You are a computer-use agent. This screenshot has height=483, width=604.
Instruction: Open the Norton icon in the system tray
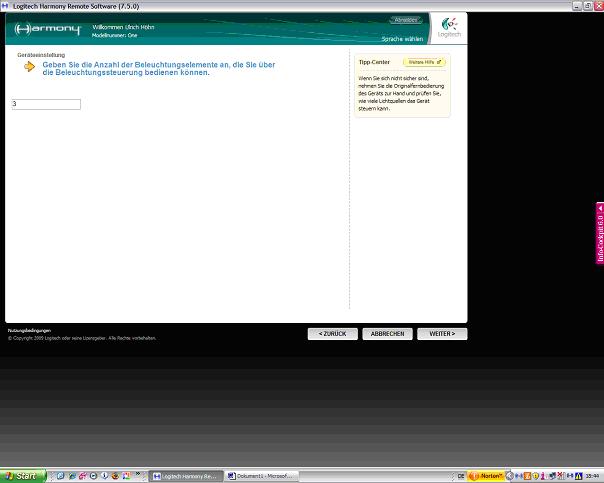(x=486, y=476)
